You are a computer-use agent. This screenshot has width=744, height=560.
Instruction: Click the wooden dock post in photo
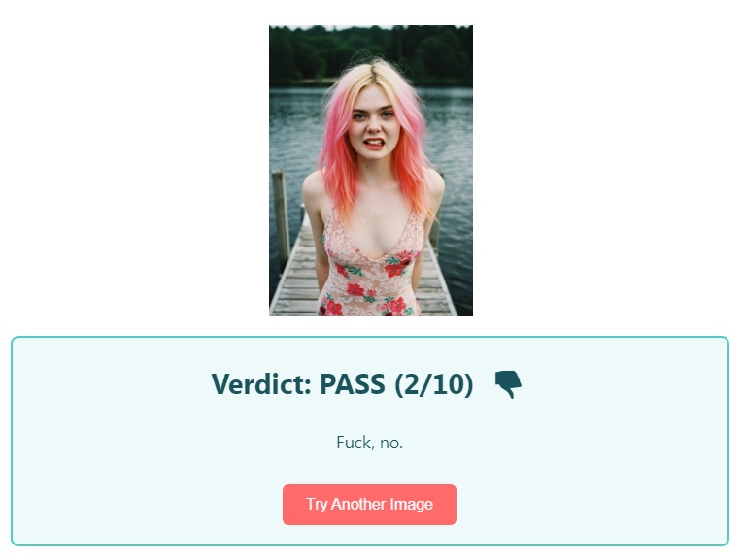(x=281, y=215)
